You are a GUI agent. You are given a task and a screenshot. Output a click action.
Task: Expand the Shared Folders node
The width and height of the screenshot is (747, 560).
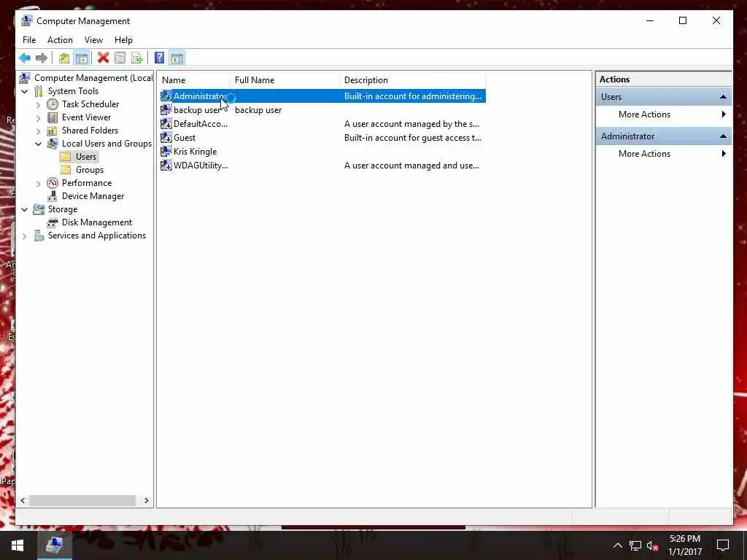coord(38,131)
